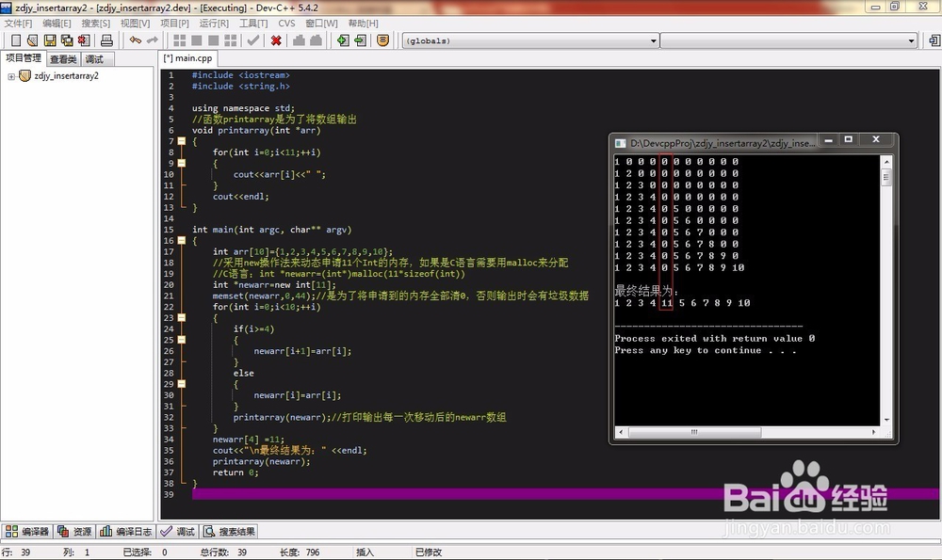Open the 视图[V] menu
The image size is (942, 560).
point(135,24)
